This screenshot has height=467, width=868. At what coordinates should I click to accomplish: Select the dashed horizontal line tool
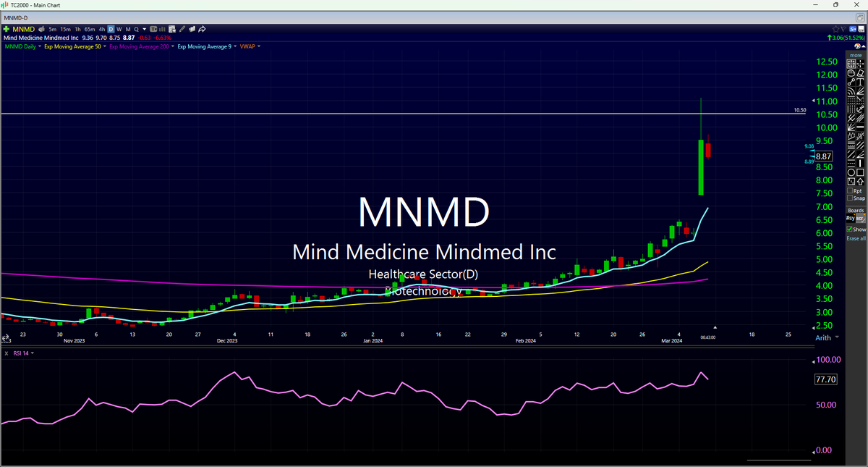tap(851, 163)
